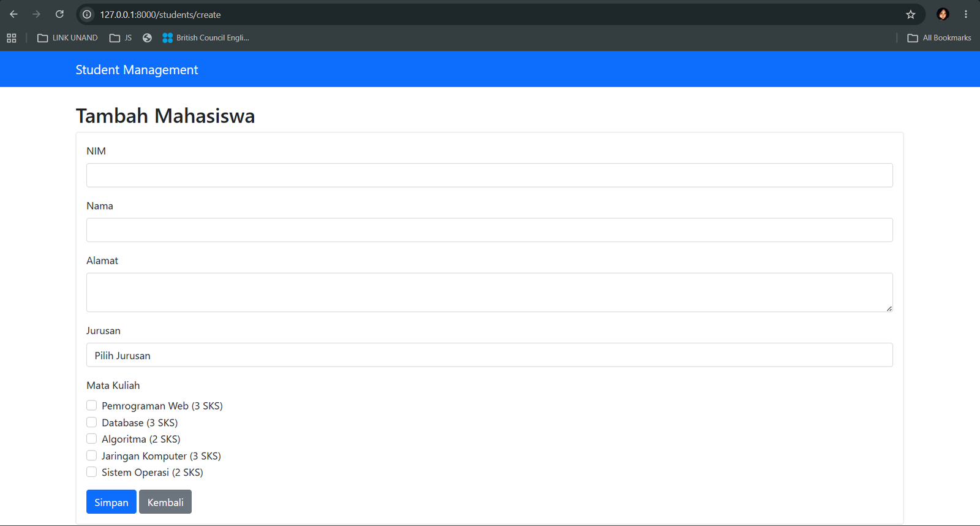Open the British Council English bookmark
Screen dimensions: 980x526
(206, 38)
